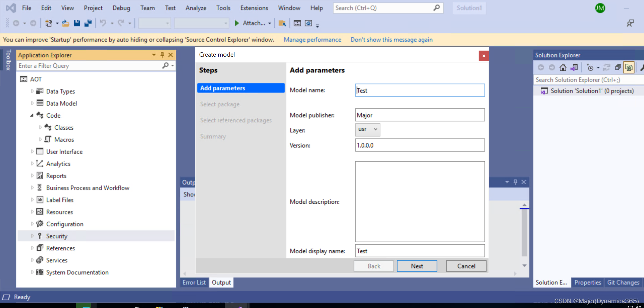The height and width of the screenshot is (308, 644).
Task: Open the Extensions menu
Action: coord(254,8)
